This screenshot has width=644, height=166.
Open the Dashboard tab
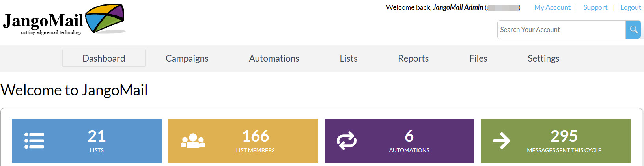click(104, 58)
